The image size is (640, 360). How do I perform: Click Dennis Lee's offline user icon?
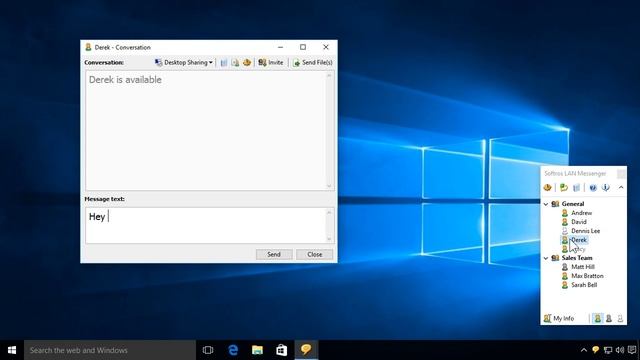[565, 231]
